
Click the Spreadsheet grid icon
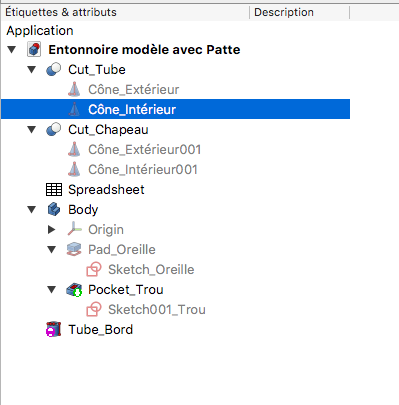click(x=54, y=190)
